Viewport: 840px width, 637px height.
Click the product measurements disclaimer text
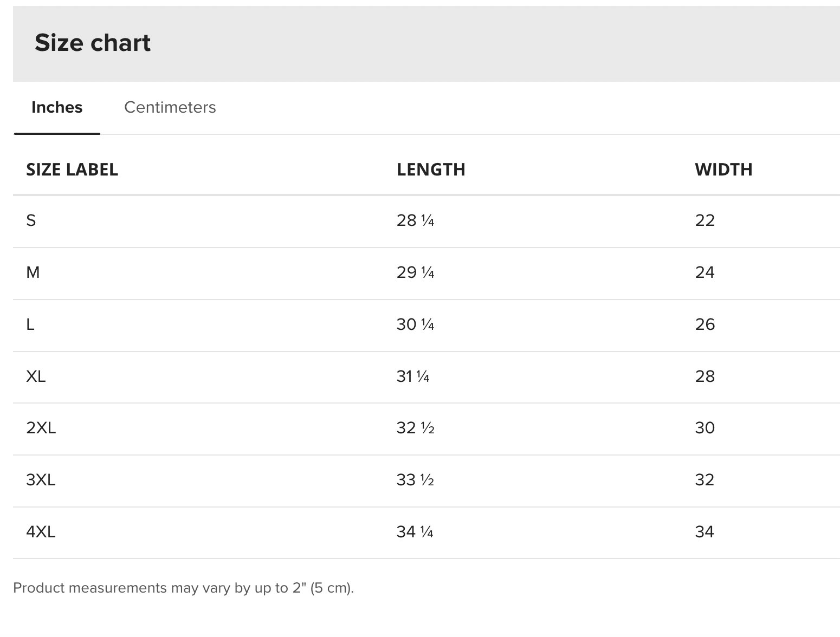click(183, 588)
